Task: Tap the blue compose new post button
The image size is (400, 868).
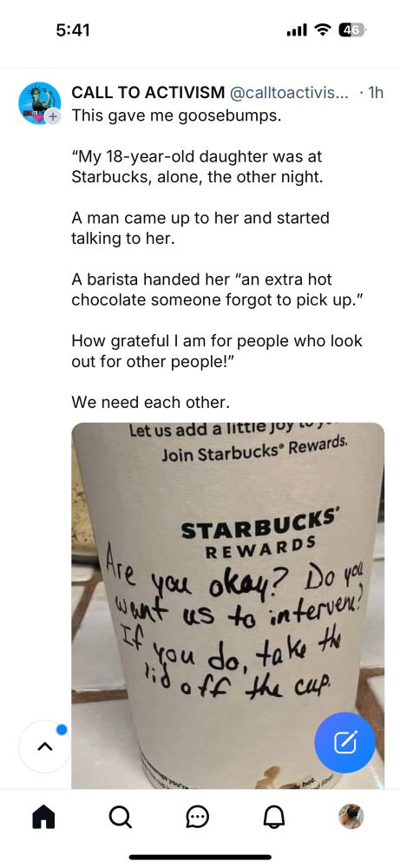Action: (344, 742)
